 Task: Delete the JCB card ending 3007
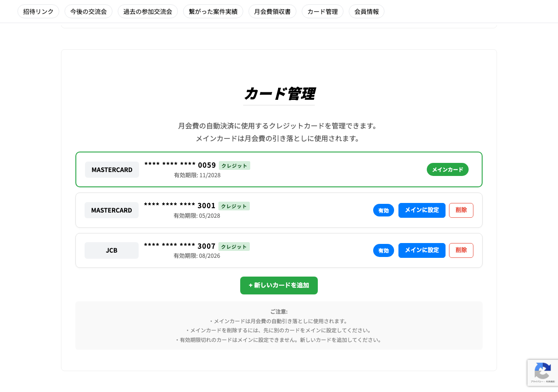[x=461, y=250]
